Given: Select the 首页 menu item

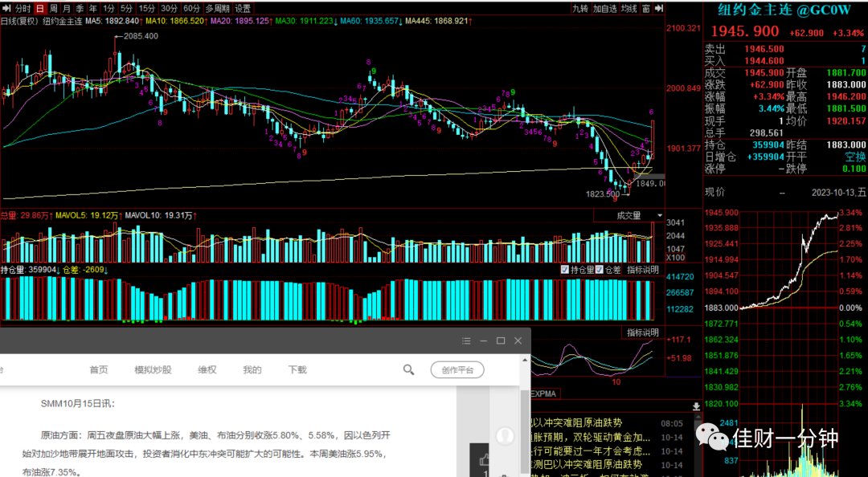Looking at the screenshot, I should click(99, 369).
